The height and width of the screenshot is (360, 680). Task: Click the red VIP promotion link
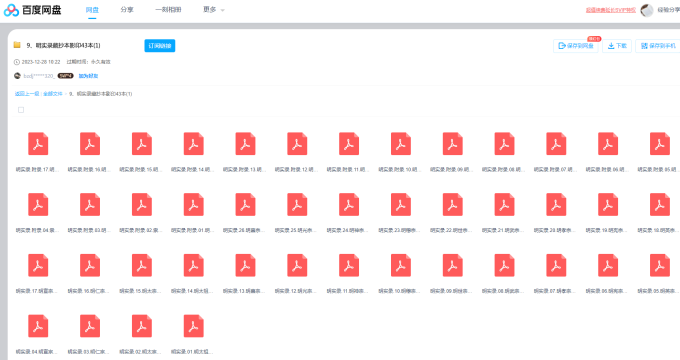click(x=611, y=10)
